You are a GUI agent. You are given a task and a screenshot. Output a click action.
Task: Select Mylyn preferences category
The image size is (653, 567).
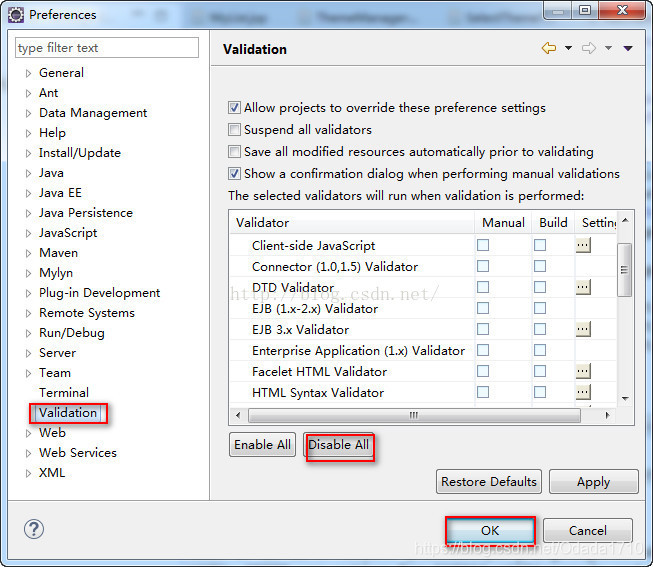pos(56,273)
